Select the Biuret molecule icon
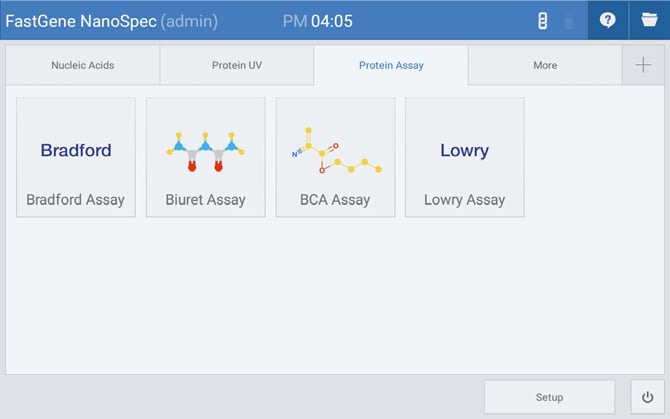The image size is (670, 419). click(205, 150)
